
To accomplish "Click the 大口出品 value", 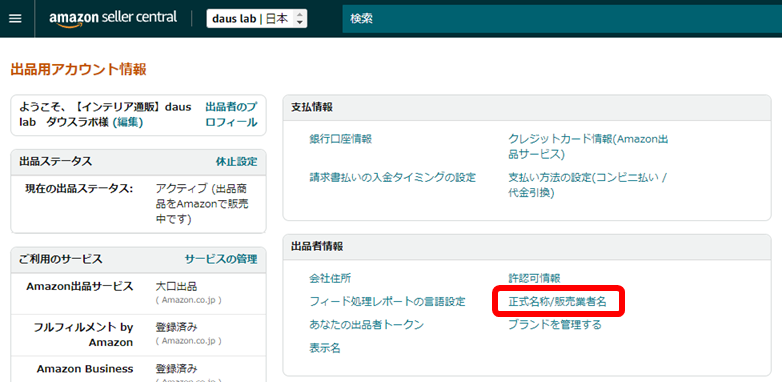I will coord(177,286).
